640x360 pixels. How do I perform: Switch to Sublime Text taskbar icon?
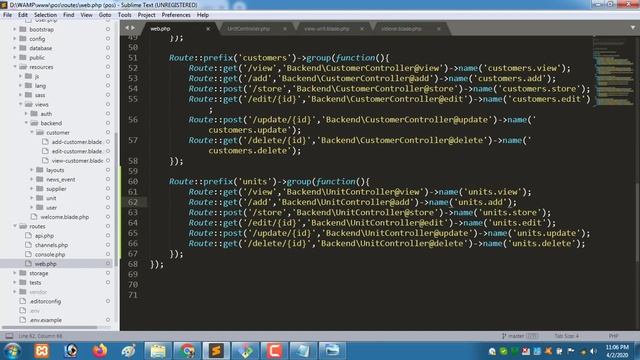pyautogui.click(x=216, y=351)
